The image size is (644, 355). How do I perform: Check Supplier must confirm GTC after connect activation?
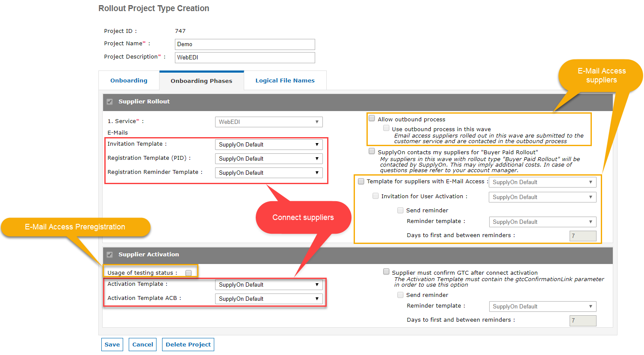tap(386, 272)
